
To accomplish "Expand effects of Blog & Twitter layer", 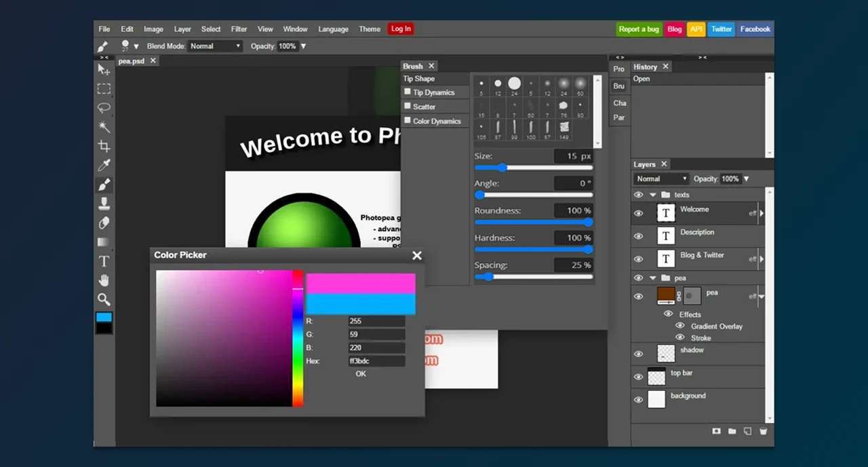I will click(762, 259).
